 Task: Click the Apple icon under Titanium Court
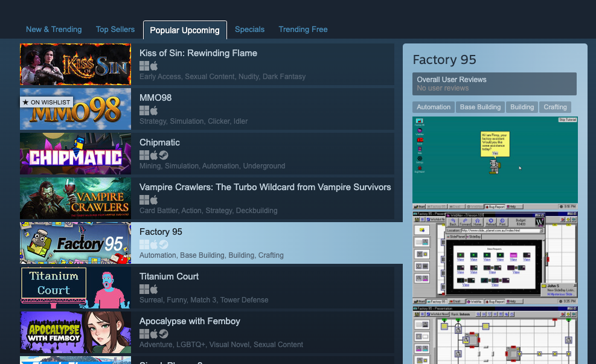[154, 289]
